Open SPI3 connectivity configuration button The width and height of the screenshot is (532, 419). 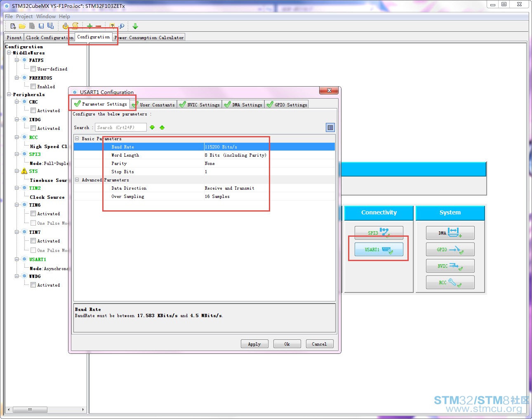(x=379, y=233)
